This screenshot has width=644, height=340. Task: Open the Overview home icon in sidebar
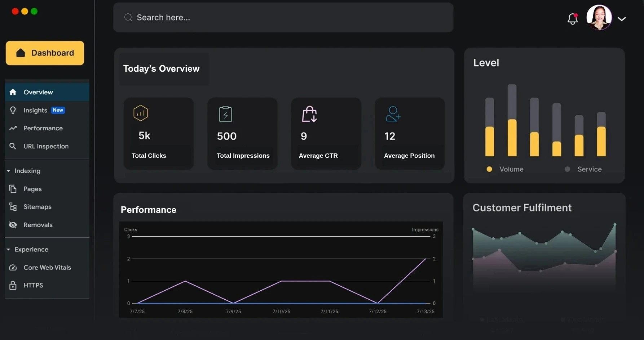13,92
